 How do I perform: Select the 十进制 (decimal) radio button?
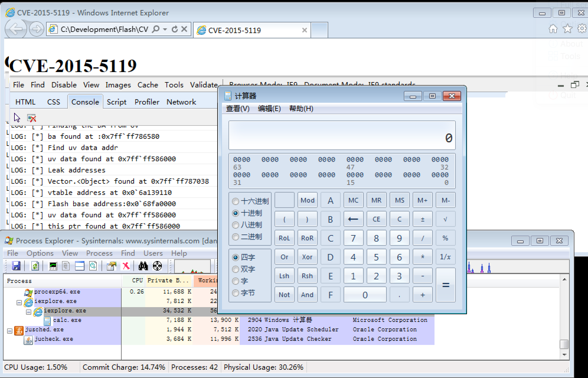pos(236,213)
